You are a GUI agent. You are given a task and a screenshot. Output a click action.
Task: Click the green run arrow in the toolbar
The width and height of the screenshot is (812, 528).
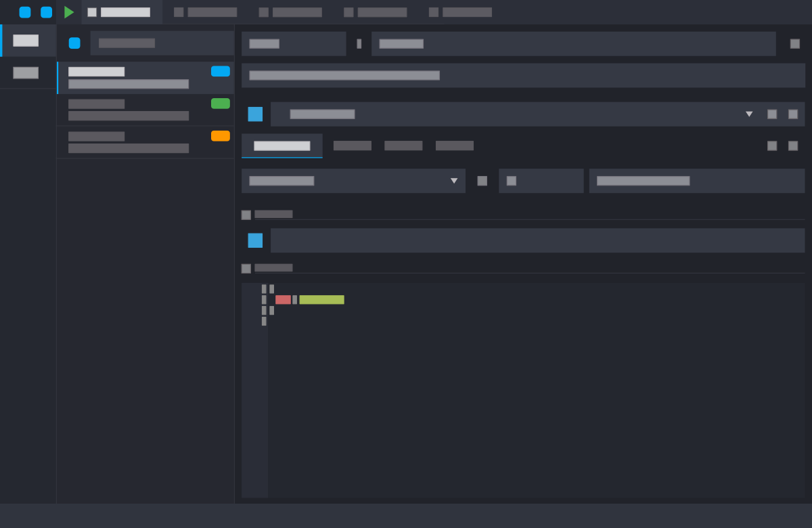coord(70,12)
